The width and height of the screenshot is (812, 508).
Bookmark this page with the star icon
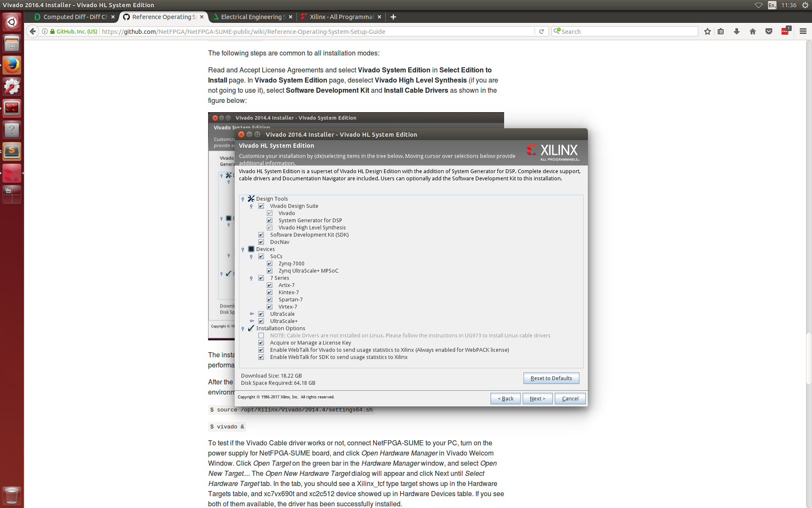point(708,31)
